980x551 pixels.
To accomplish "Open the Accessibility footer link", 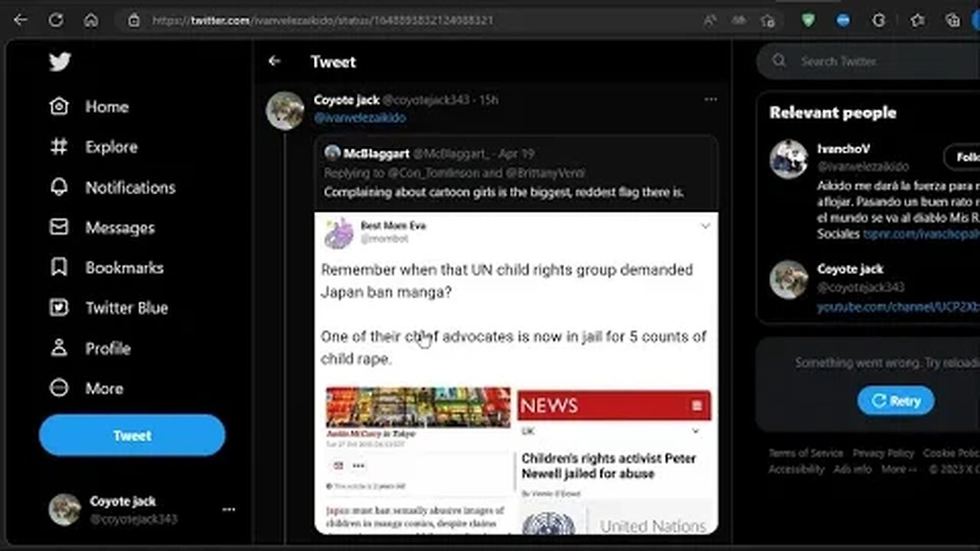I will [796, 469].
